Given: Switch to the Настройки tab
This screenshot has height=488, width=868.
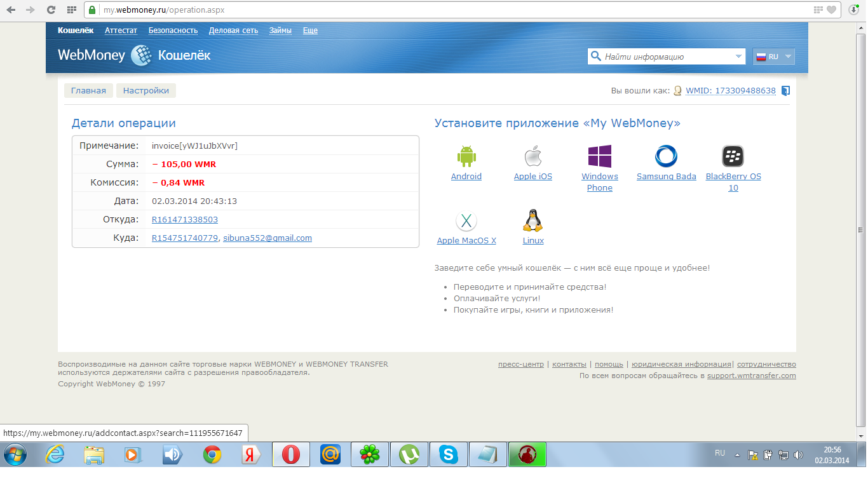Looking at the screenshot, I should (x=146, y=91).
